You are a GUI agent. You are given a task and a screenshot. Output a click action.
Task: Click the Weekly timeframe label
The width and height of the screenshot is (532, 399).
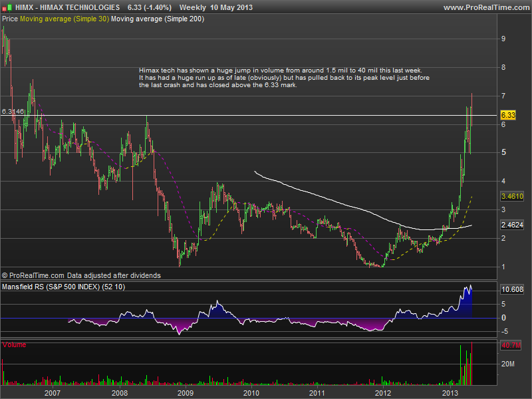tap(192, 7)
